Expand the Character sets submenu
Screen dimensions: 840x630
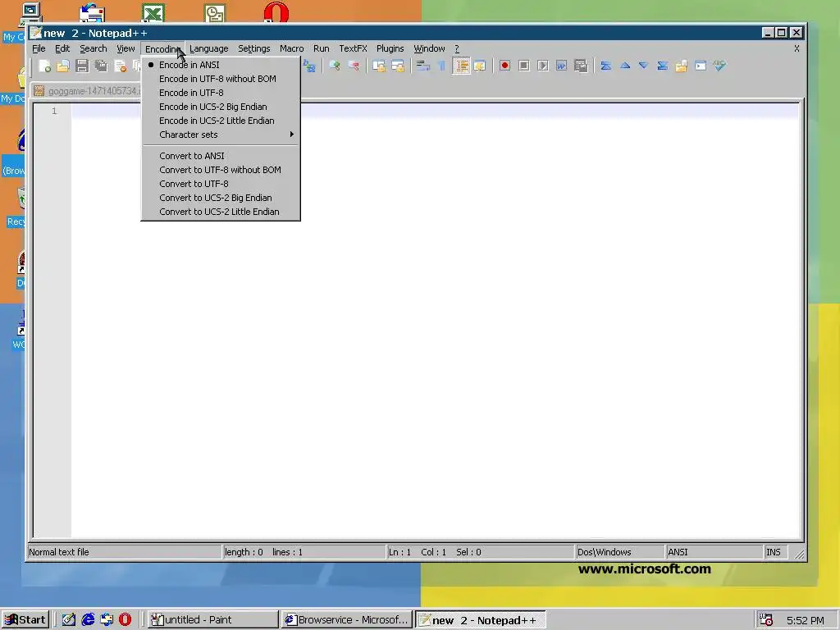220,135
